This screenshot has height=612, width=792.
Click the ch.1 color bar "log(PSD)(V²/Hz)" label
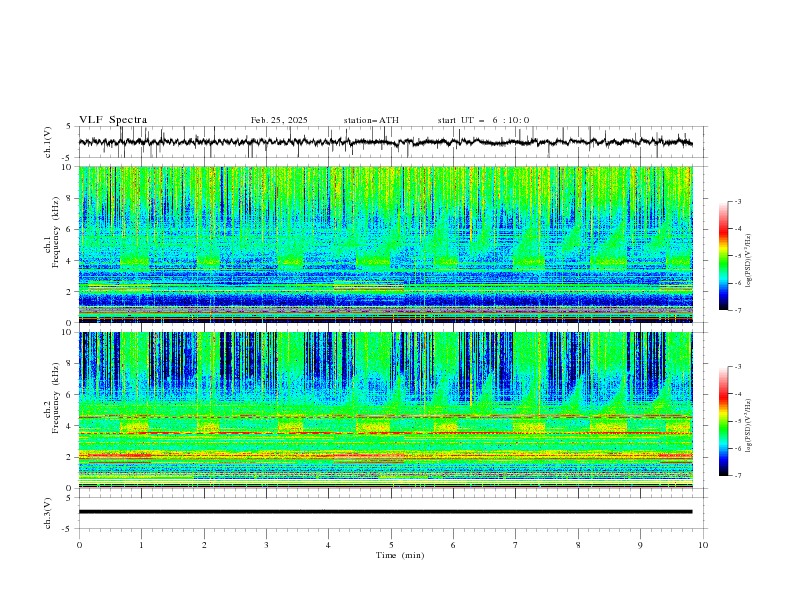[749, 261]
